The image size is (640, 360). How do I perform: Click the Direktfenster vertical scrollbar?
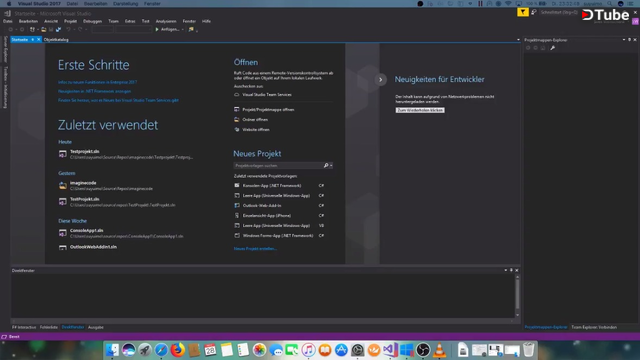(518, 296)
